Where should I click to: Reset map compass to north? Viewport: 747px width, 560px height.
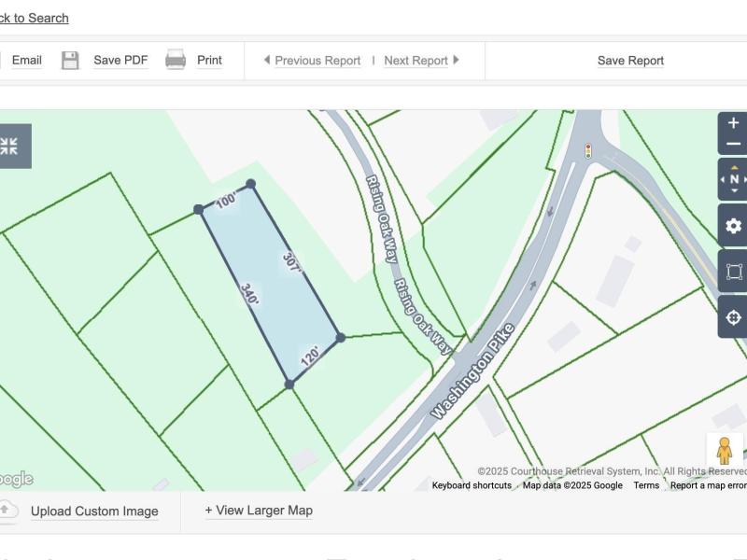734,179
